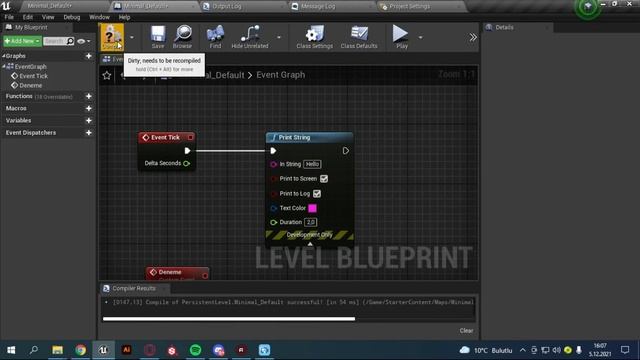640x360 pixels.
Task: Collapse the EventGraph tree item
Action: pos(4,66)
